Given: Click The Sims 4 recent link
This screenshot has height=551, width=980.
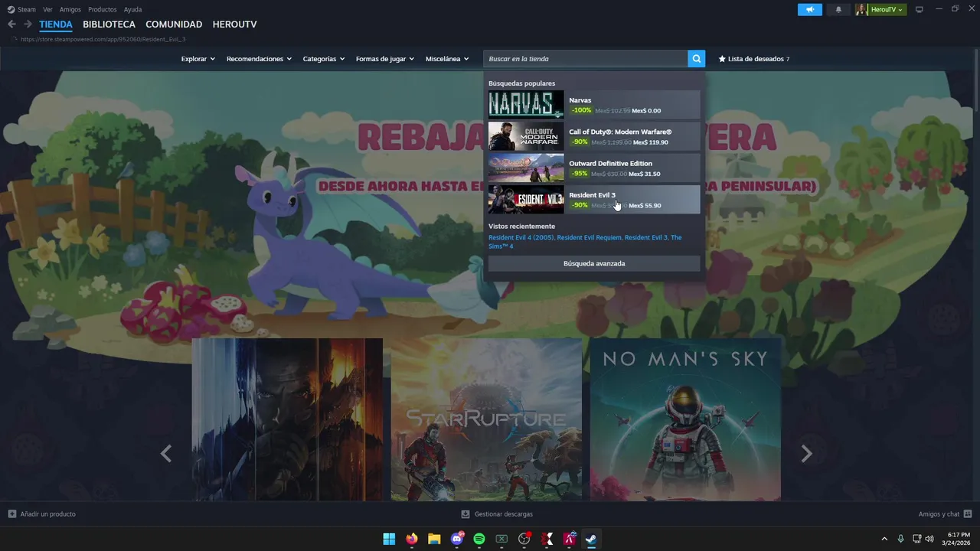Looking at the screenshot, I should (501, 246).
